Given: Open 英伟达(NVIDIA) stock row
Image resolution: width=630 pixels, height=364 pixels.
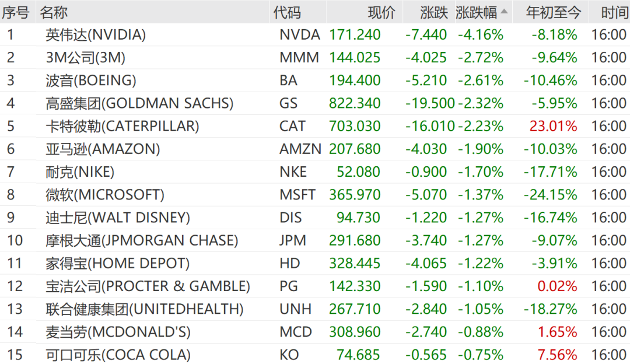Looking at the screenshot, I should (x=96, y=35).
